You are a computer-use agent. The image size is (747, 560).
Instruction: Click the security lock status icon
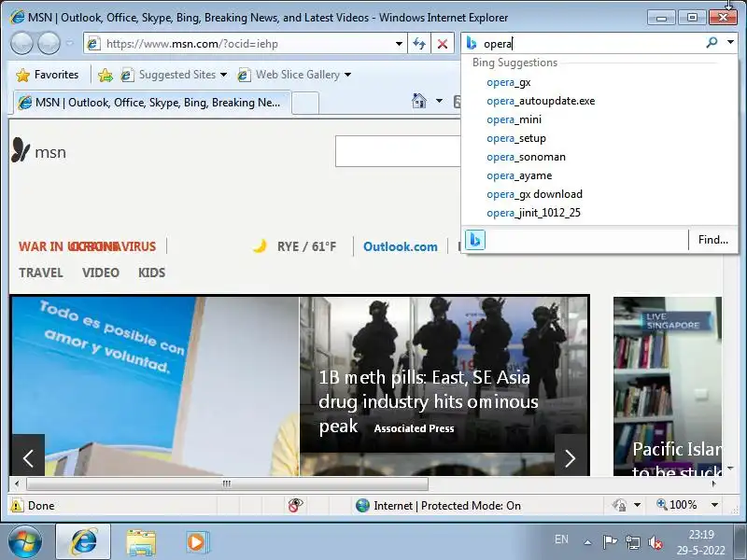[619, 505]
